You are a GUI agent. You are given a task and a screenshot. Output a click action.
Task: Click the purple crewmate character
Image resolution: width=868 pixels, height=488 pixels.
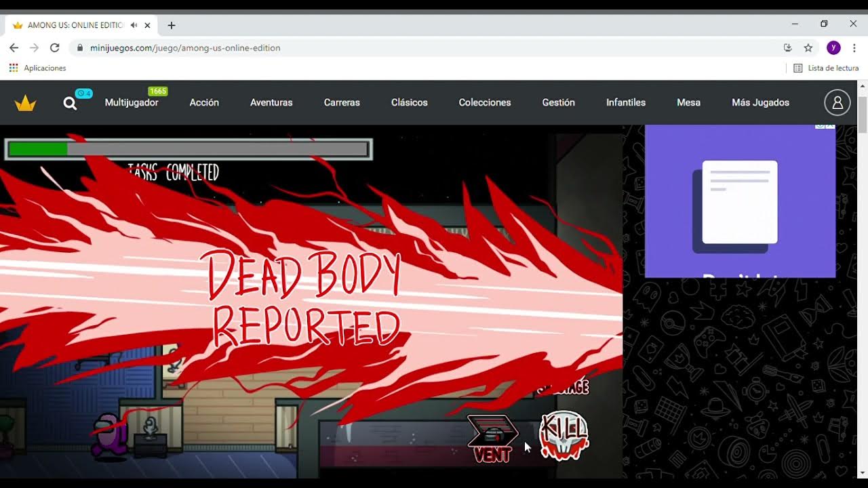(110, 436)
